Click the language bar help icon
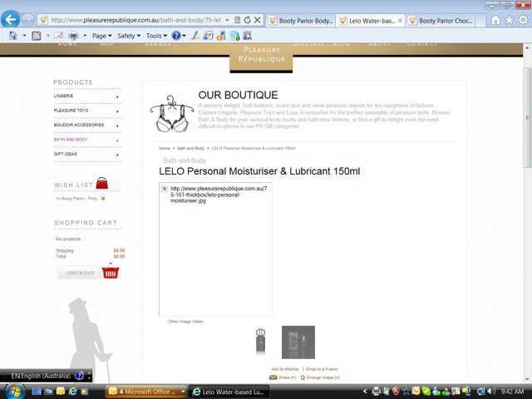 point(79,376)
